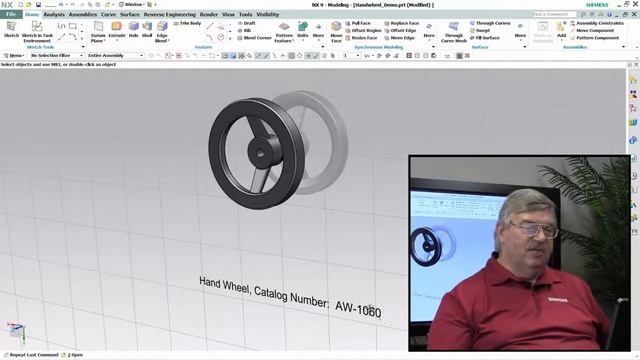Select the Move Face tool
The width and height of the screenshot is (640, 360).
coord(336,32)
